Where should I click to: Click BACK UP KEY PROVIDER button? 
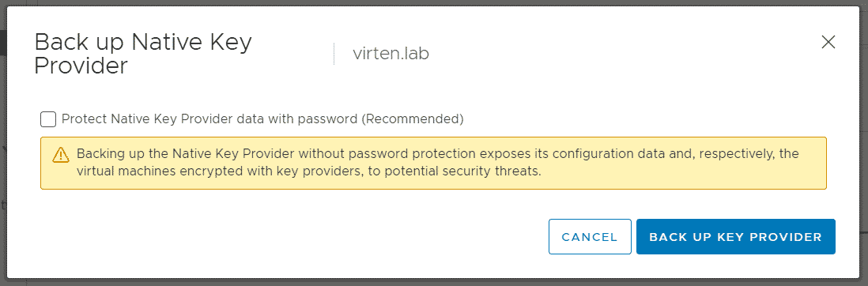tap(735, 237)
